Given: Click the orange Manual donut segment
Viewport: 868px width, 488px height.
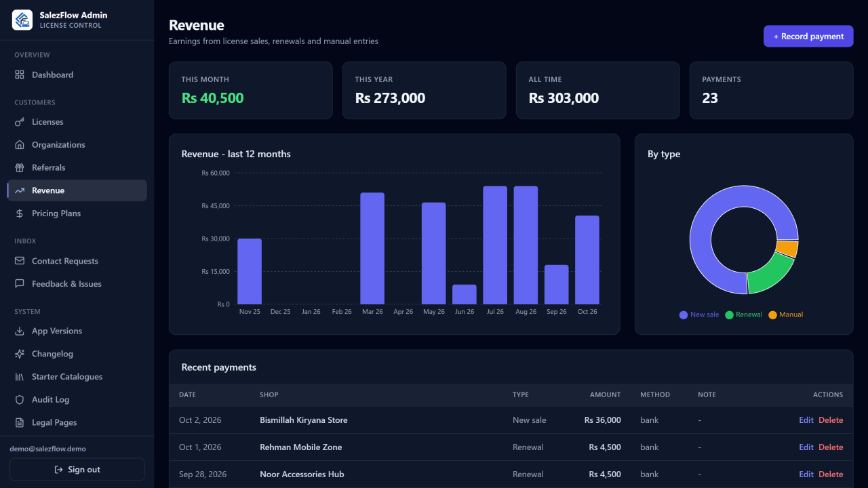Looking at the screenshot, I should 787,249.
